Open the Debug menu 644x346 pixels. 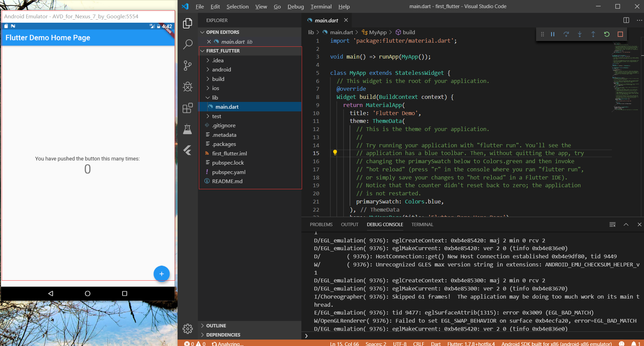(x=296, y=6)
